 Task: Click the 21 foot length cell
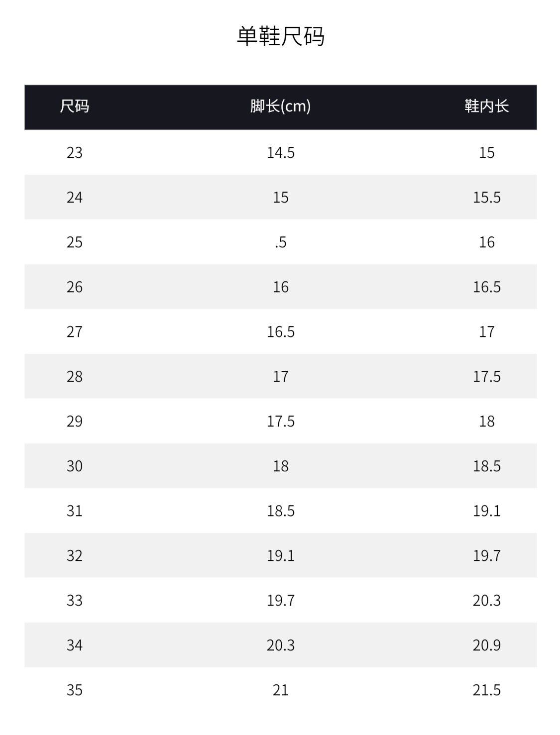280,690
